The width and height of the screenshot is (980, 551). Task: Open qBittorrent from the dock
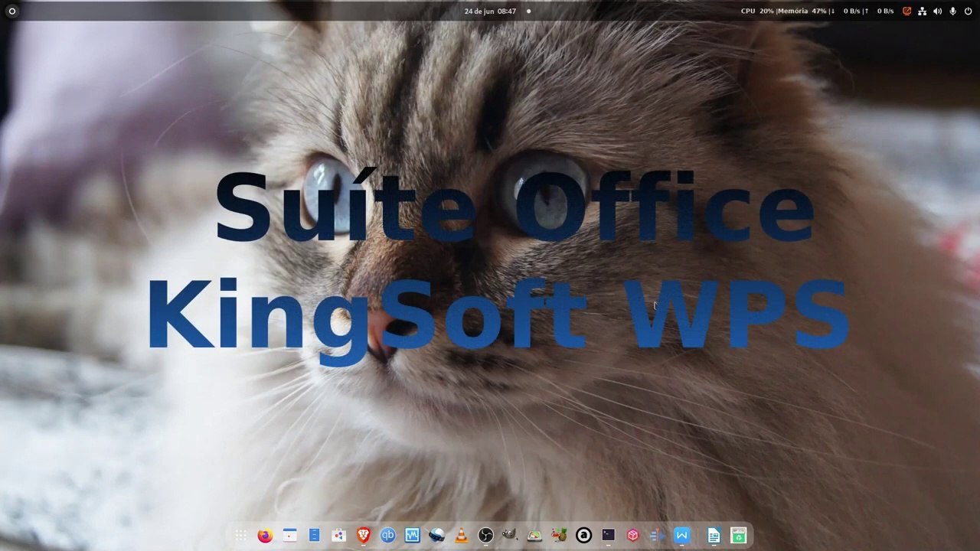click(387, 536)
